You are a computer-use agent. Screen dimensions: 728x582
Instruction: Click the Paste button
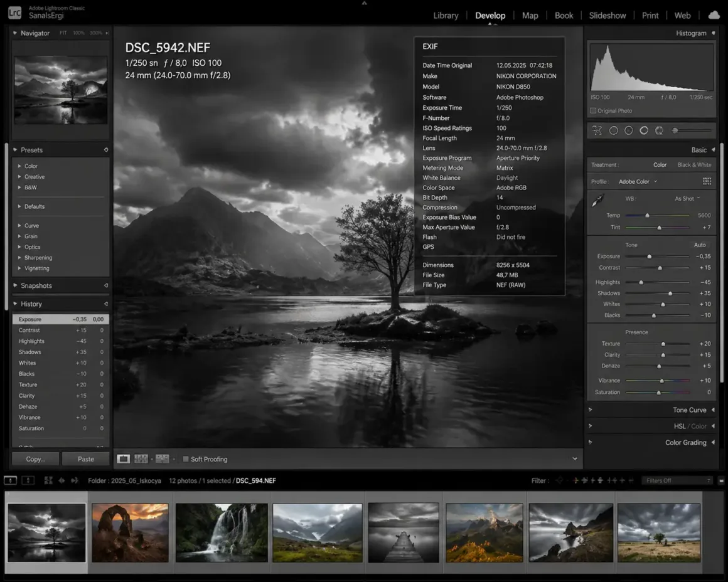click(86, 459)
